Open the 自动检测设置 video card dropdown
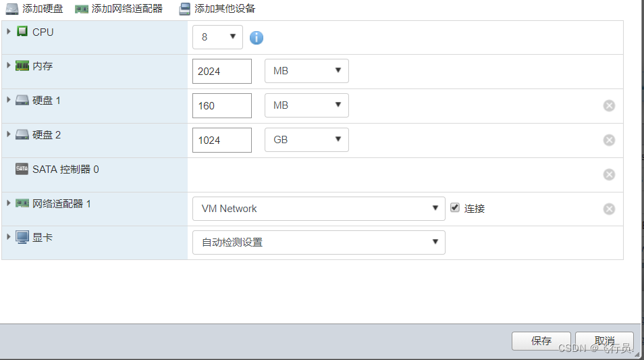 (319, 242)
